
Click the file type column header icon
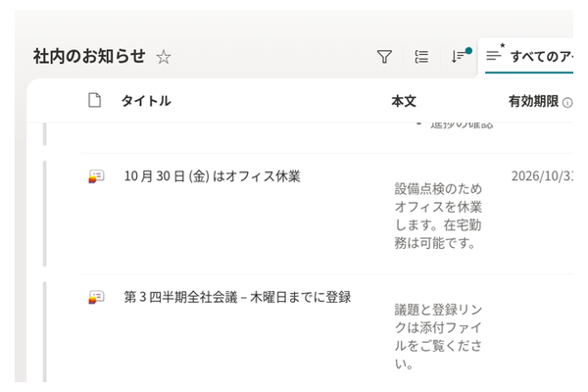click(x=94, y=101)
